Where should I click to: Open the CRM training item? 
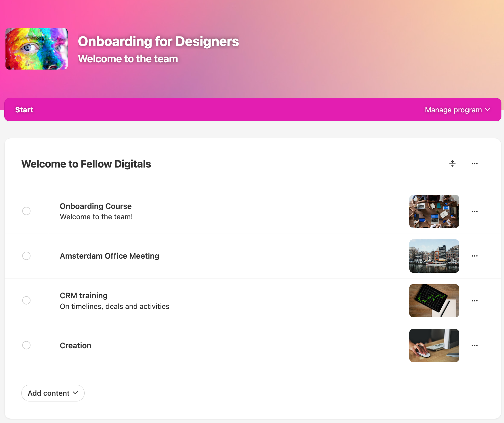click(83, 296)
